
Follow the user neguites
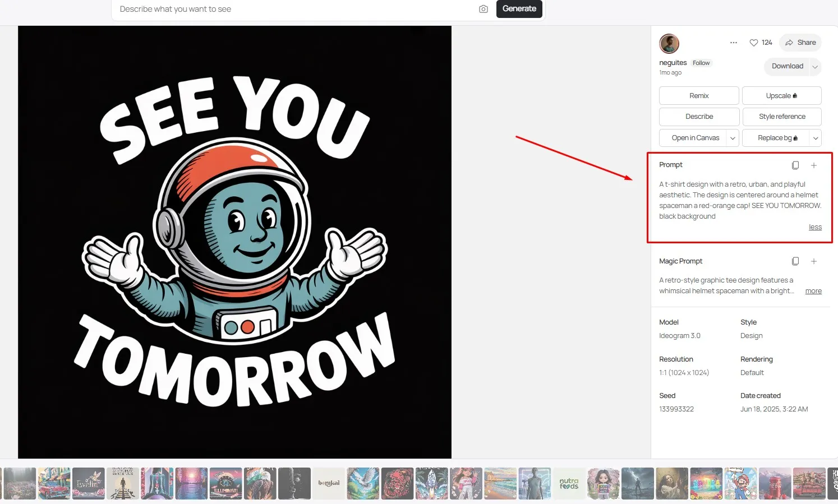pyautogui.click(x=701, y=63)
